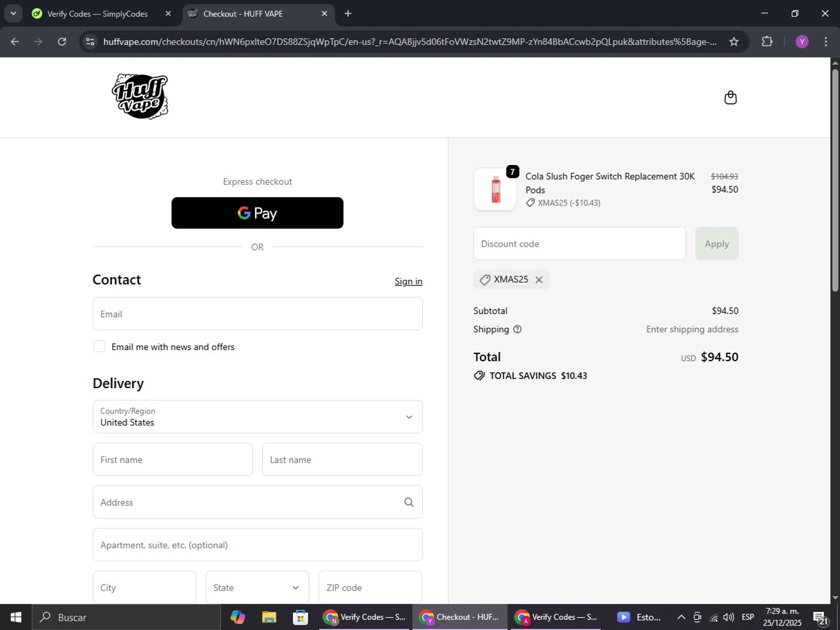The image size is (840, 630).
Task: Click the Apply discount button
Action: (717, 244)
